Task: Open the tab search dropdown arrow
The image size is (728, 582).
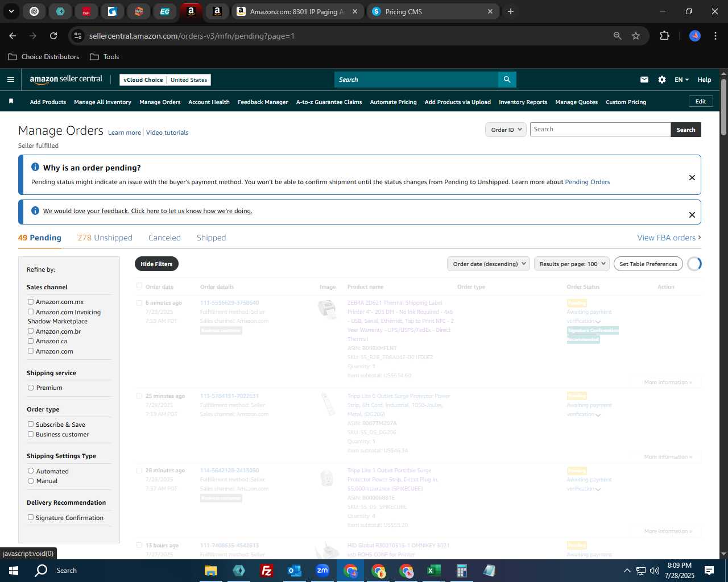Action: [11, 11]
